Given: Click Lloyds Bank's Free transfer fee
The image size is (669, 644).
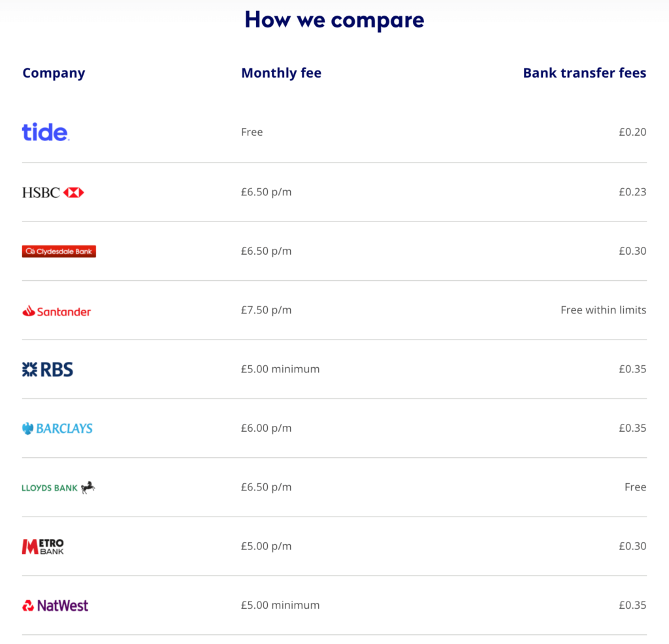Looking at the screenshot, I should point(635,487).
